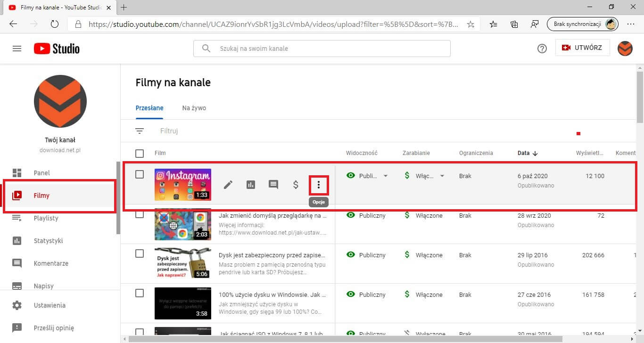Screen dimensions: 644x343
Task: Click the vertical page scrollbar
Action: click(640, 97)
